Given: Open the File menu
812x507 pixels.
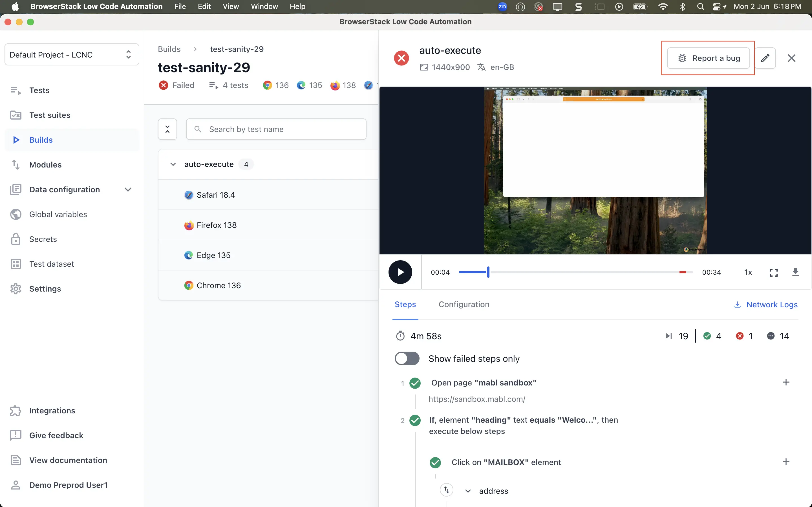Looking at the screenshot, I should 180,6.
